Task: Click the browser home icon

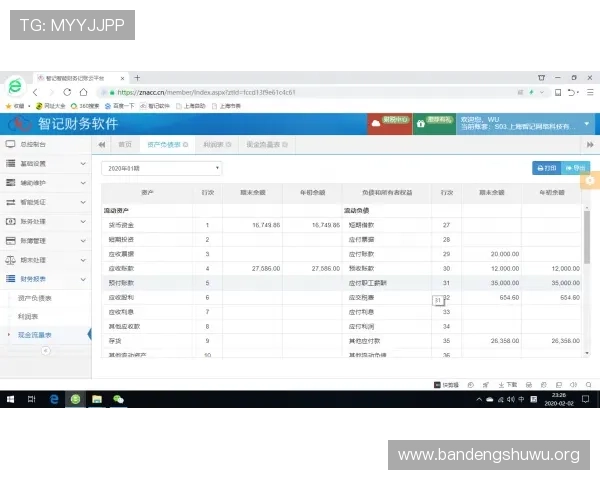Action: 83,92
